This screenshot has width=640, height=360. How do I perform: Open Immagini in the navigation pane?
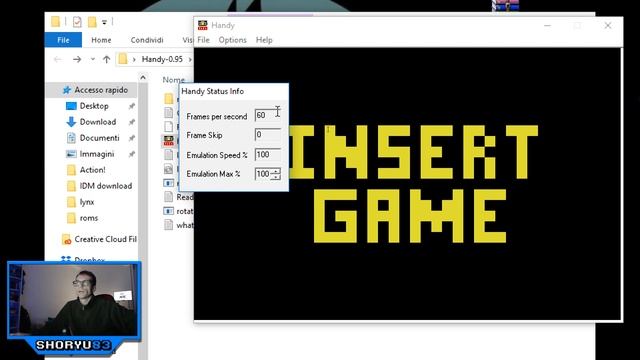click(x=97, y=154)
